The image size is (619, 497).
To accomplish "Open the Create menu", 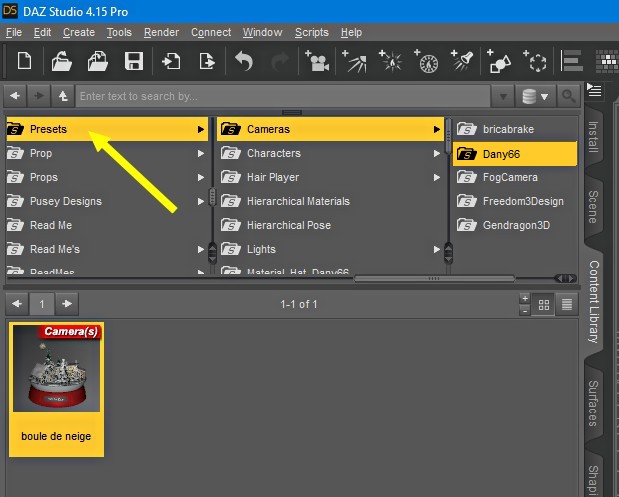I will tap(79, 32).
